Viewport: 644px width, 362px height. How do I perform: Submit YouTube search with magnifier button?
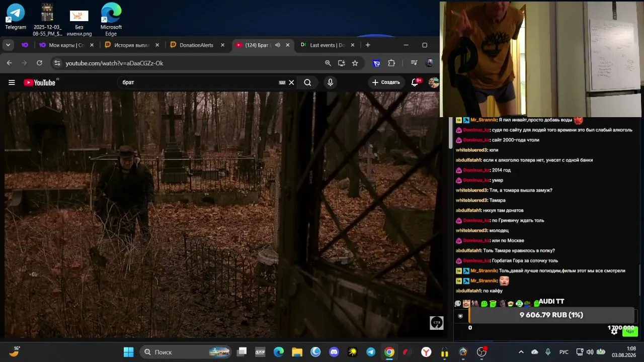pyautogui.click(x=307, y=82)
